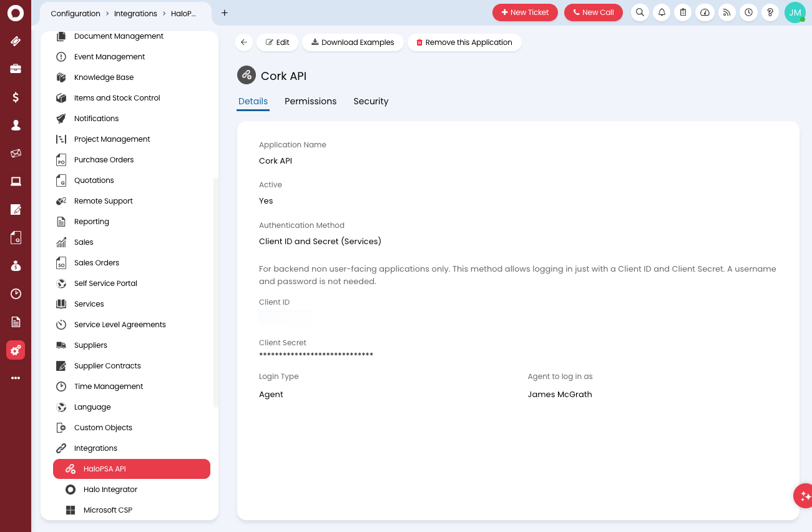Click the sidebar vertical scrollbar
This screenshot has height=532, width=812.
point(216,292)
